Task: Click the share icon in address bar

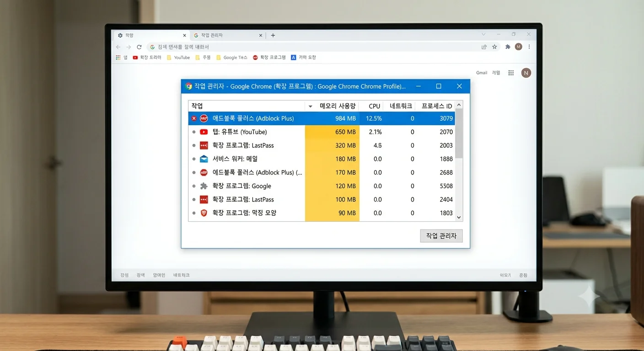Action: [x=484, y=47]
